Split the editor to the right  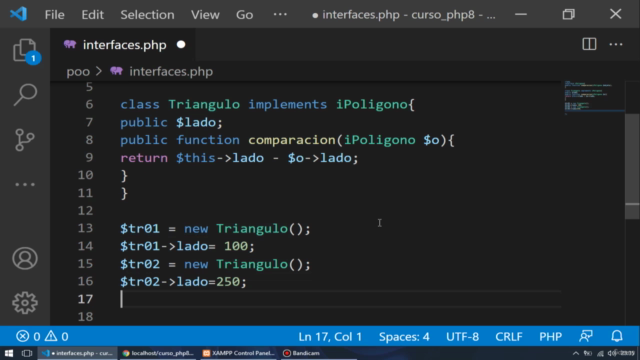click(x=589, y=44)
